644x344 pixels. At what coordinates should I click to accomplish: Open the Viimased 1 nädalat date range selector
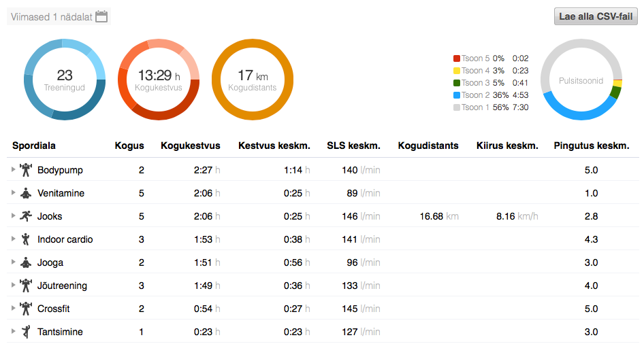tap(52, 17)
